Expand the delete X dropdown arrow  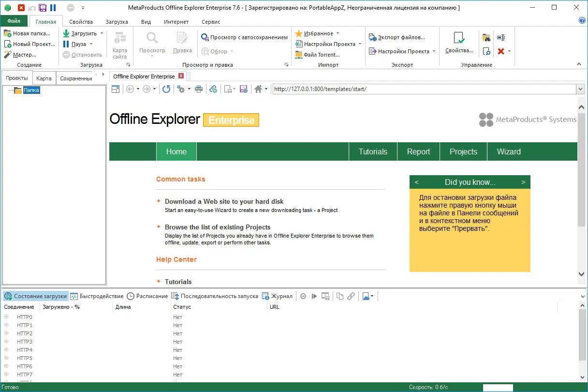(509, 51)
